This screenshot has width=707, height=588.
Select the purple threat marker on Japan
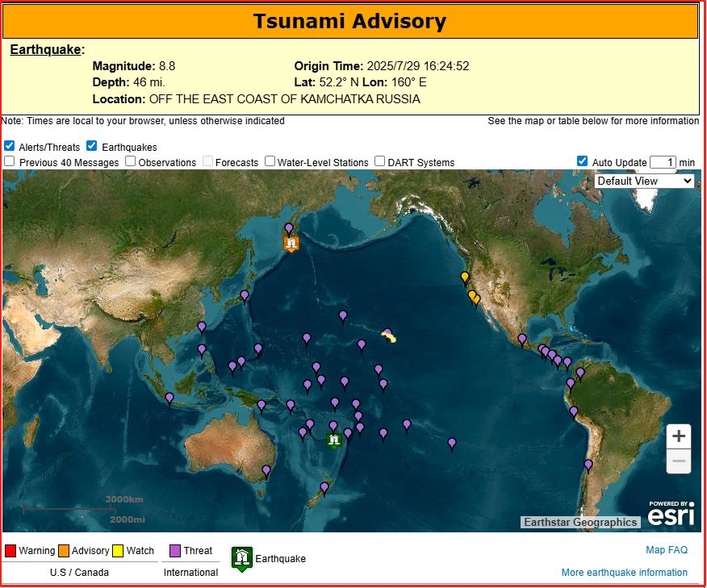pos(245,295)
